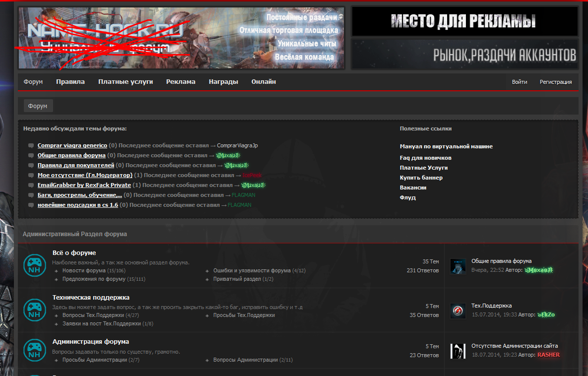Open last post Общие правила форума
The height and width of the screenshot is (376, 588).
pos(501,261)
